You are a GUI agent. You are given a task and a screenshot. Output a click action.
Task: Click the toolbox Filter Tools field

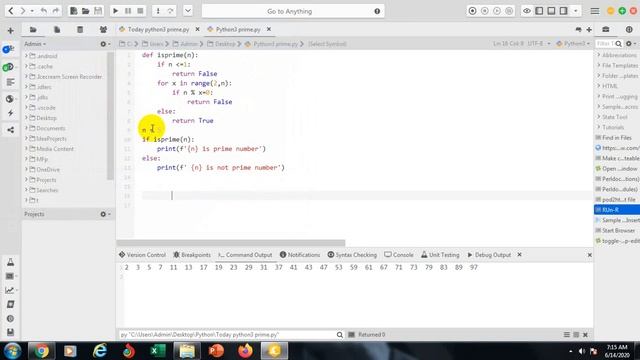606,44
